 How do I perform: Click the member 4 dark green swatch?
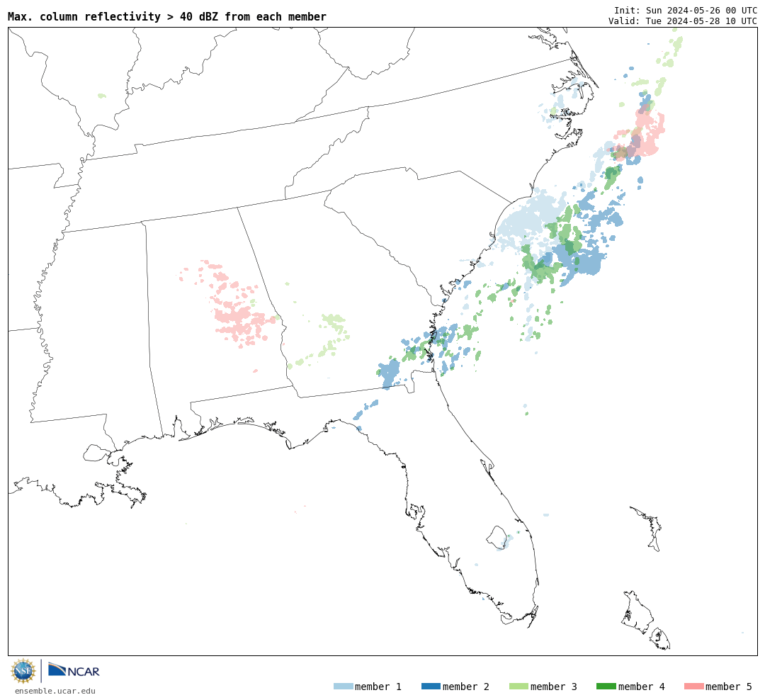coord(606,687)
